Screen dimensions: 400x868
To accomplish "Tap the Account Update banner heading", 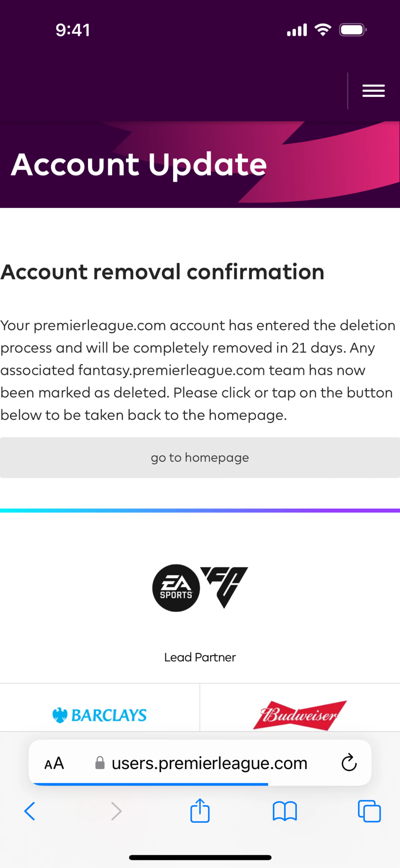I will pos(139,164).
